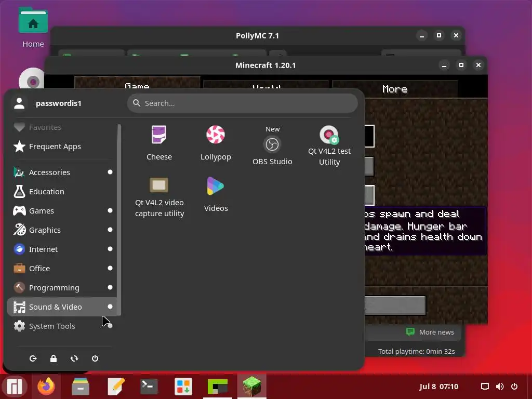Click the power icon in system tray
Screen dimensions: 532x399
[x=514, y=387]
